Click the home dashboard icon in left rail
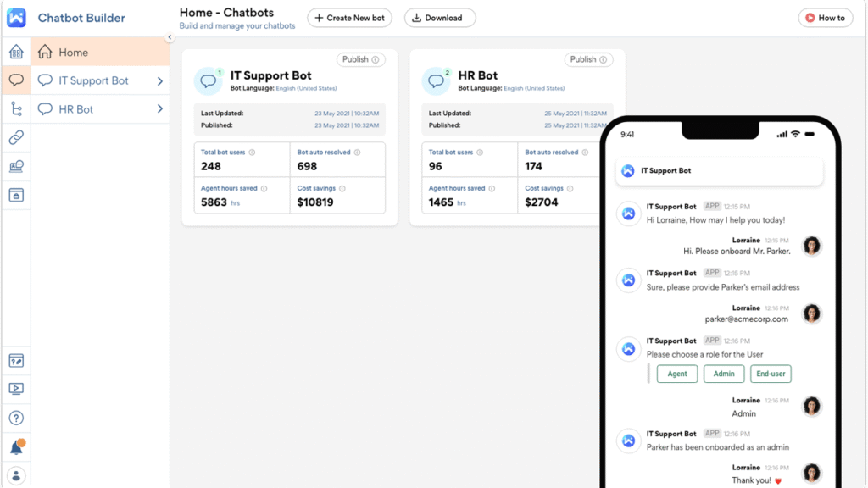The height and width of the screenshot is (488, 868). point(16,53)
